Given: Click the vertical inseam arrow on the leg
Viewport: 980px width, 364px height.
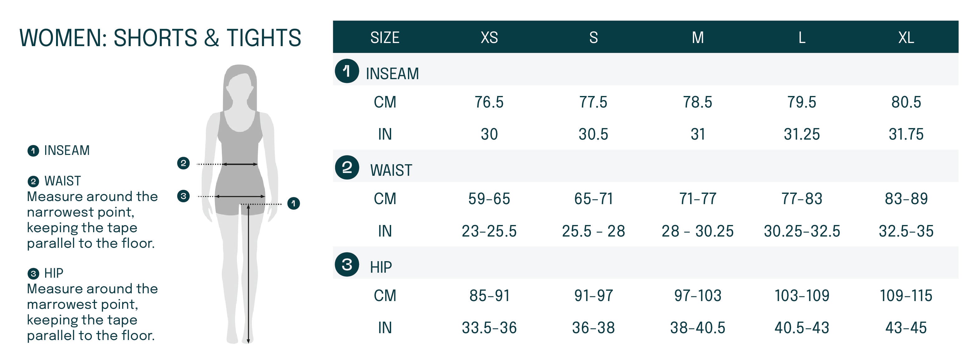Looking at the screenshot, I should click(x=248, y=273).
